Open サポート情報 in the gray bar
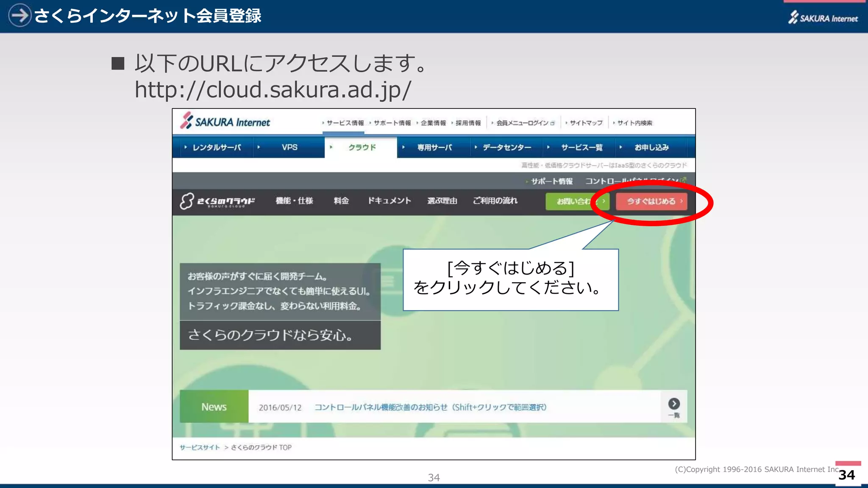 point(551,181)
